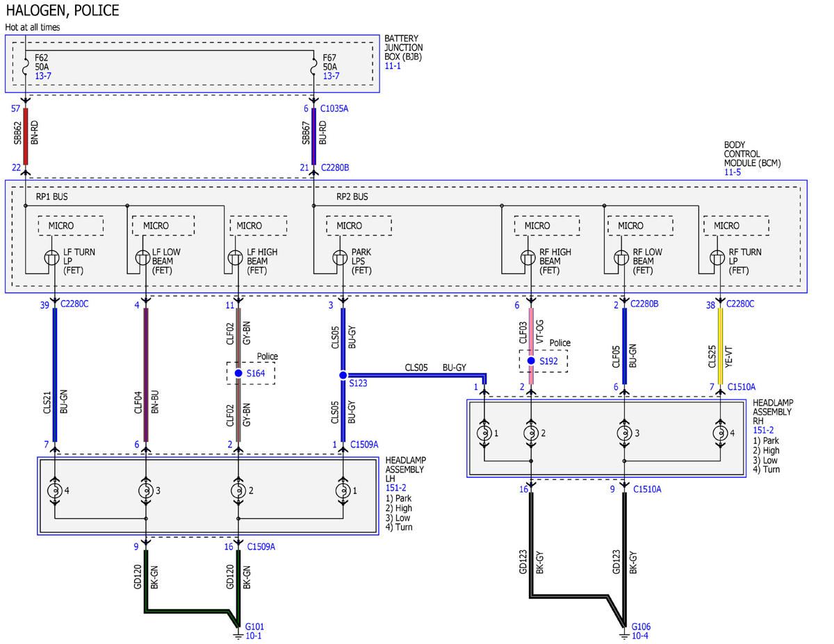Click the G106 ground reference link
Image resolution: width=834 pixels, height=644 pixels.
(x=641, y=627)
